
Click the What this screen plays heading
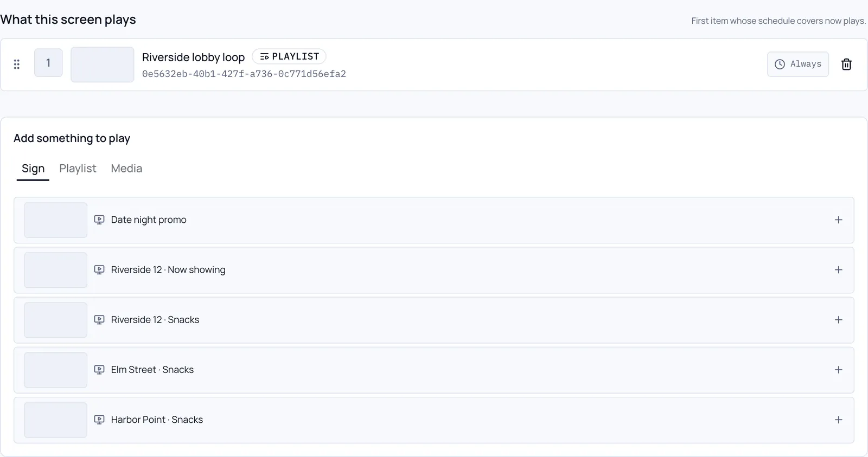point(68,20)
